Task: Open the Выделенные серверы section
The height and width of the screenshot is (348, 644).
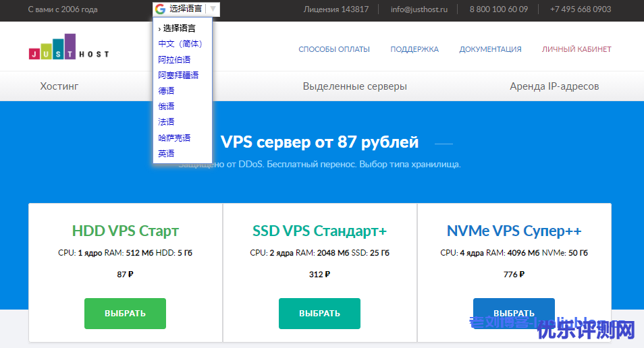Action: (x=354, y=86)
